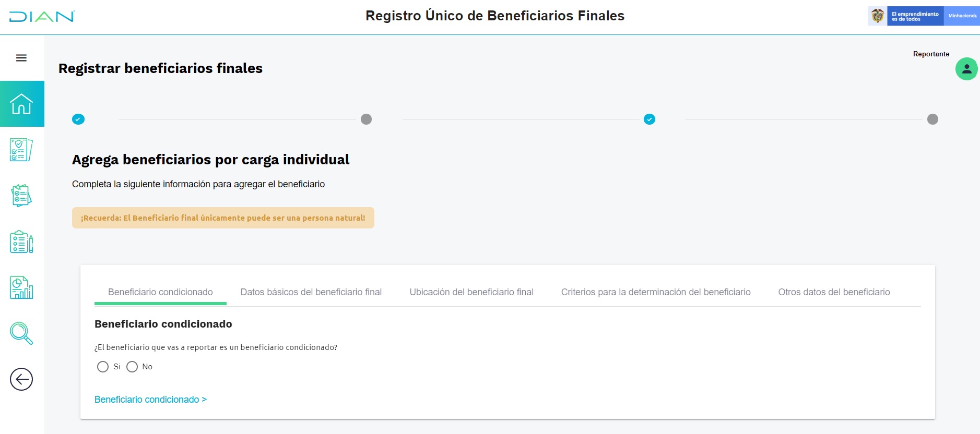
Task: Open the Reportante user profile avatar
Action: point(966,69)
